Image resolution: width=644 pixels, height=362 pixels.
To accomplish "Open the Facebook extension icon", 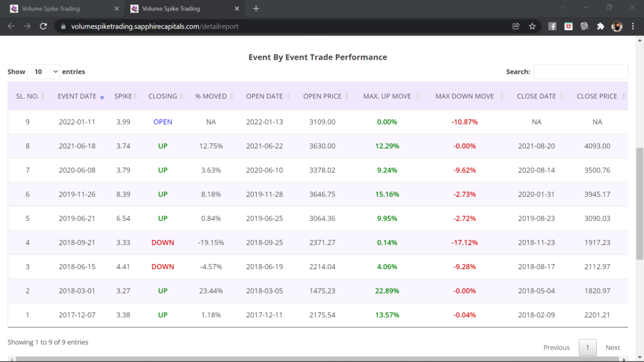I will 552,26.
